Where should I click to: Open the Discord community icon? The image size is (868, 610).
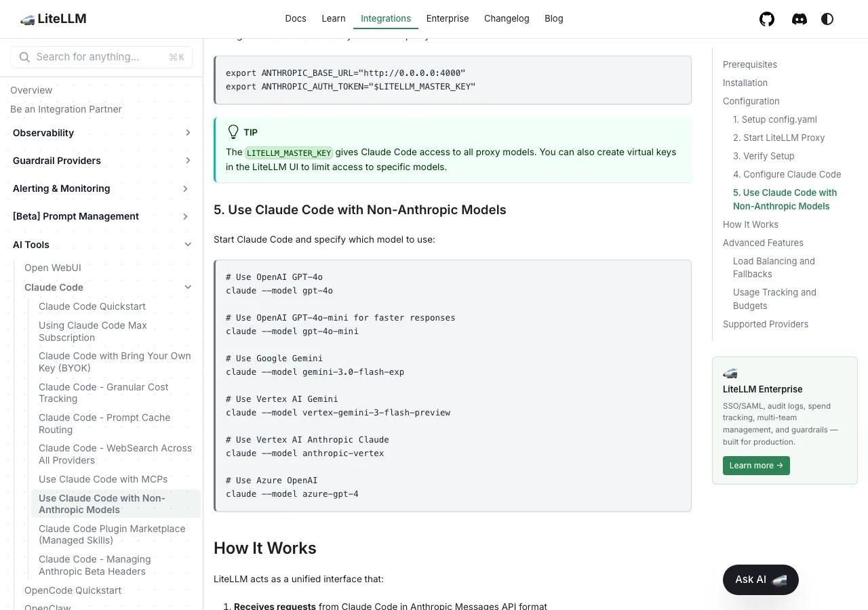pos(800,19)
